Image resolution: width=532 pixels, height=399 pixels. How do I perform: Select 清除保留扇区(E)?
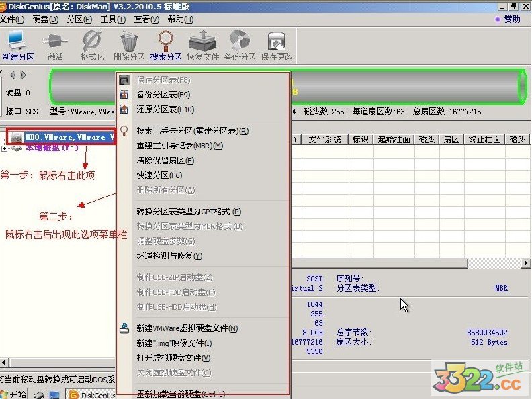204,161
